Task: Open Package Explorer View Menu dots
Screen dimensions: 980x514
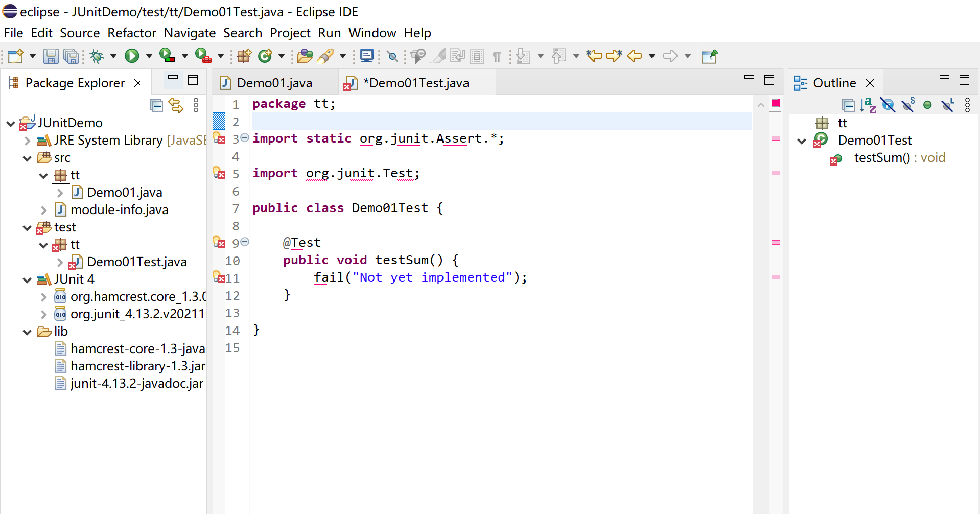Action: tap(196, 105)
